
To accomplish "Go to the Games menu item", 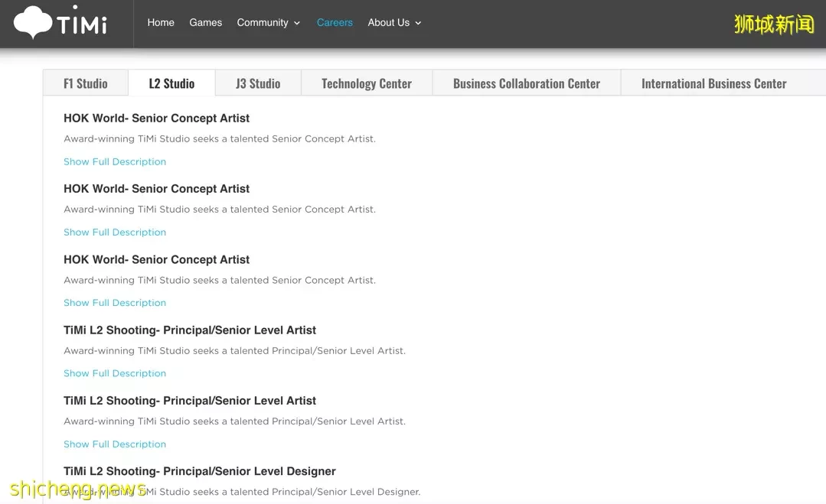I will tap(205, 23).
